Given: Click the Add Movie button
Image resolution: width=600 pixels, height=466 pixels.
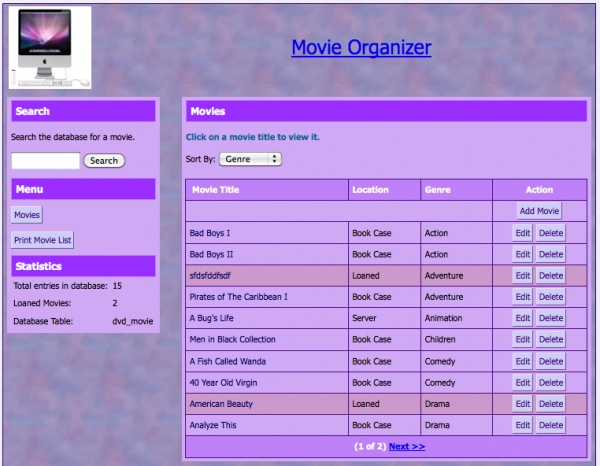Looking at the screenshot, I should coord(539,211).
